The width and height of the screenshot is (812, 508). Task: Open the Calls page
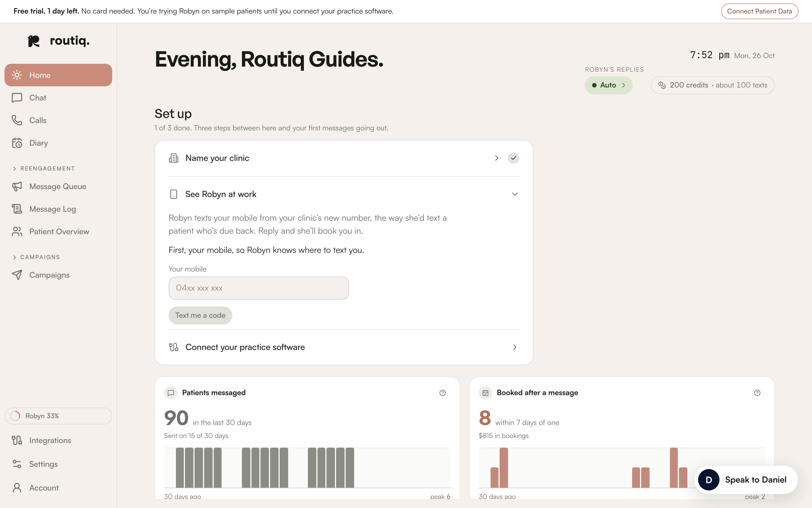58,120
